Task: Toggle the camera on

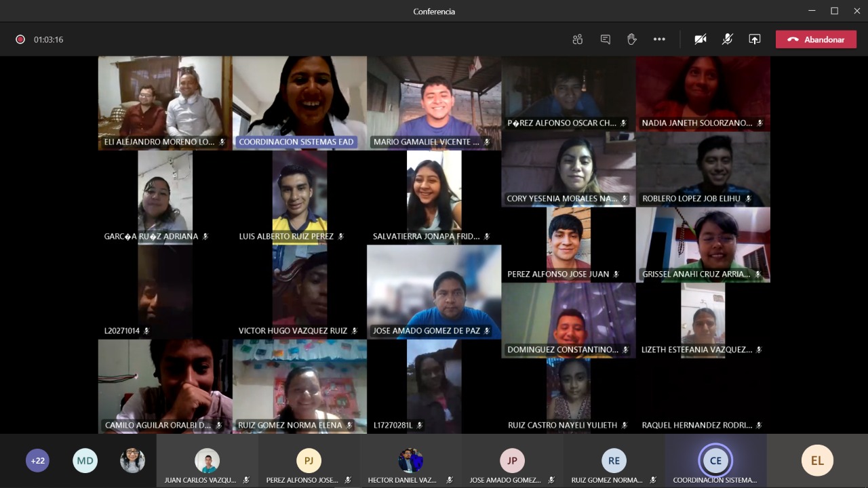Action: click(x=701, y=39)
